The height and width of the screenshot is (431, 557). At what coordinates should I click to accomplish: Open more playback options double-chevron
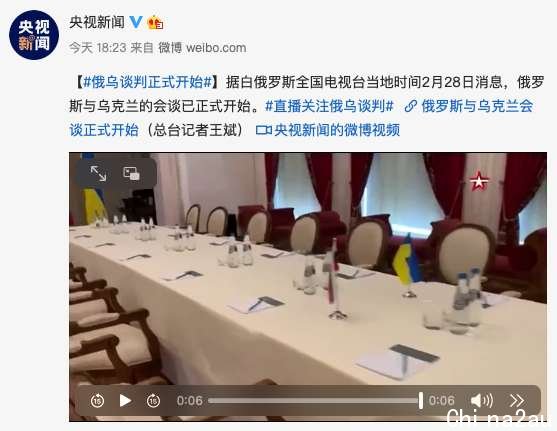[x=517, y=400]
